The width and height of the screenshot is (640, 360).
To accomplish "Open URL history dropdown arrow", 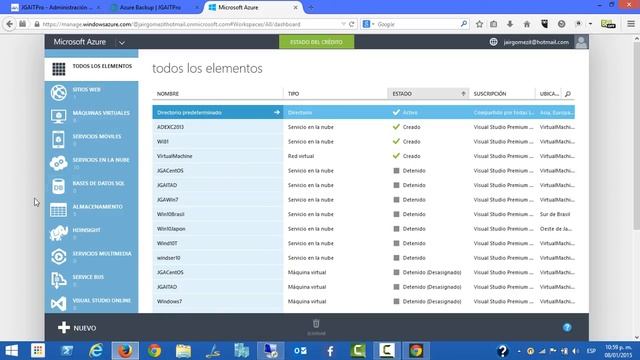I will click(x=343, y=24).
